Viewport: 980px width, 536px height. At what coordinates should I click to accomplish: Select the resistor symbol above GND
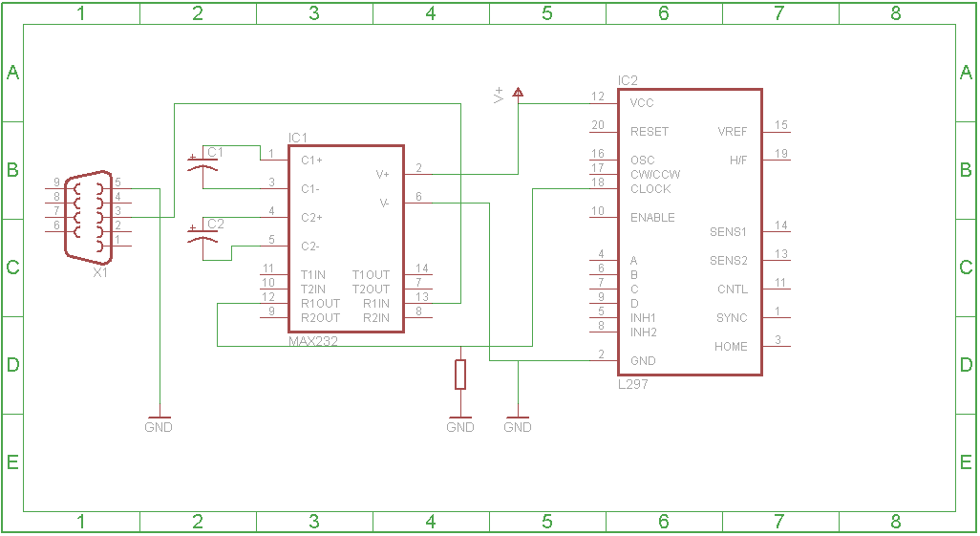coord(460,375)
